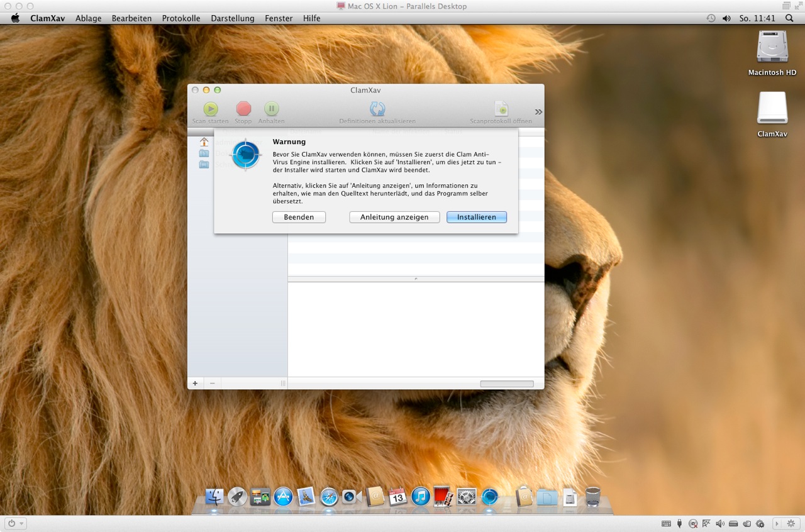Click the Parallels network web status icon

[x=706, y=523]
